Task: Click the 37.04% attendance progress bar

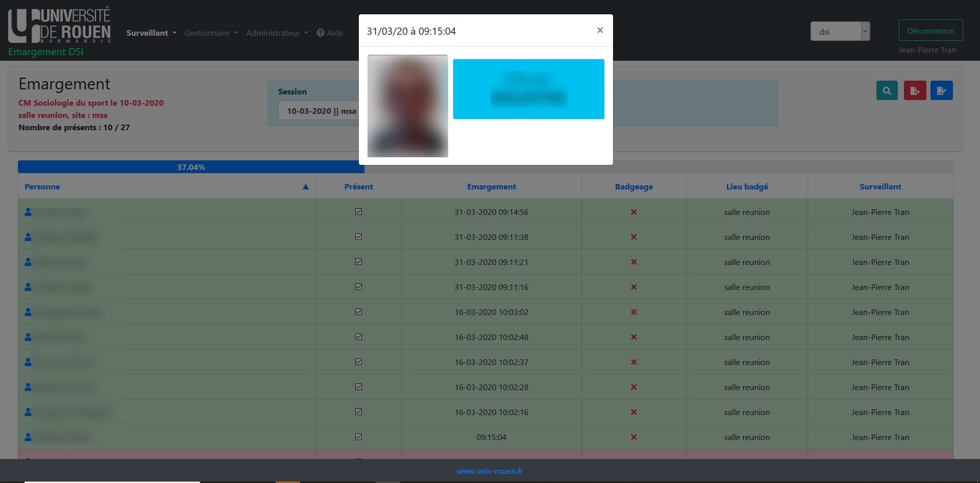Action: click(x=191, y=167)
